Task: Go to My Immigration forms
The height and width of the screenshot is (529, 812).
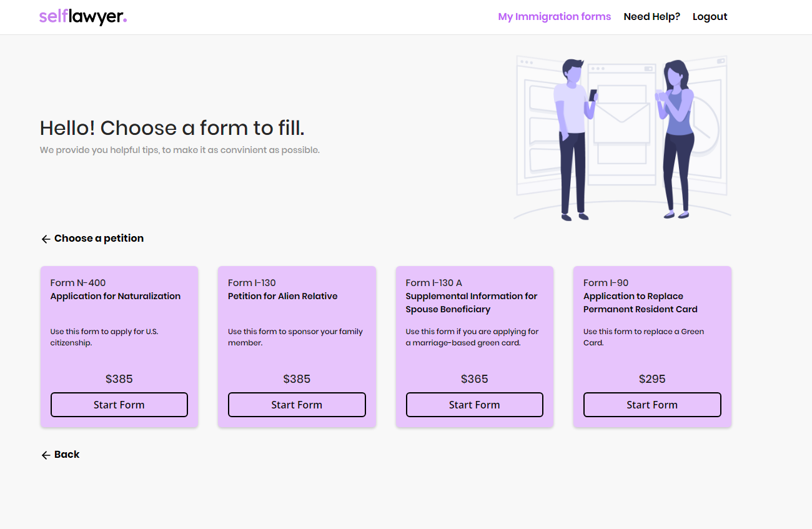Action: click(x=554, y=17)
